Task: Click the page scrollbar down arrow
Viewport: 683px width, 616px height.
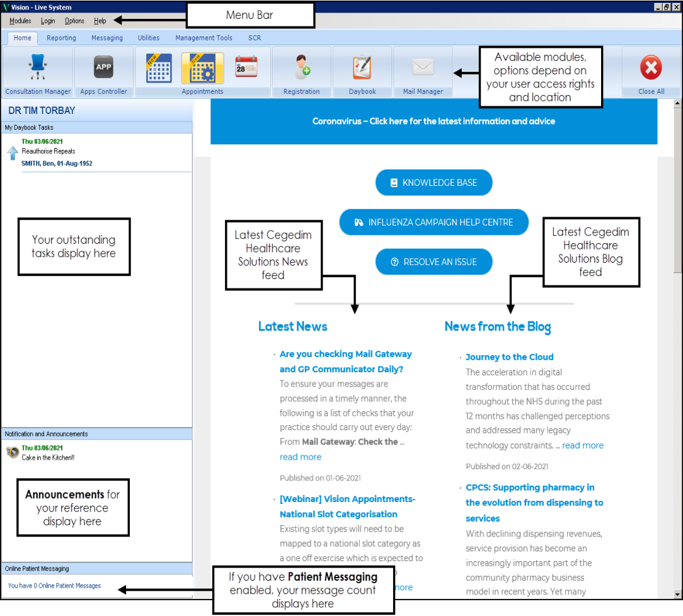Action: point(677,594)
